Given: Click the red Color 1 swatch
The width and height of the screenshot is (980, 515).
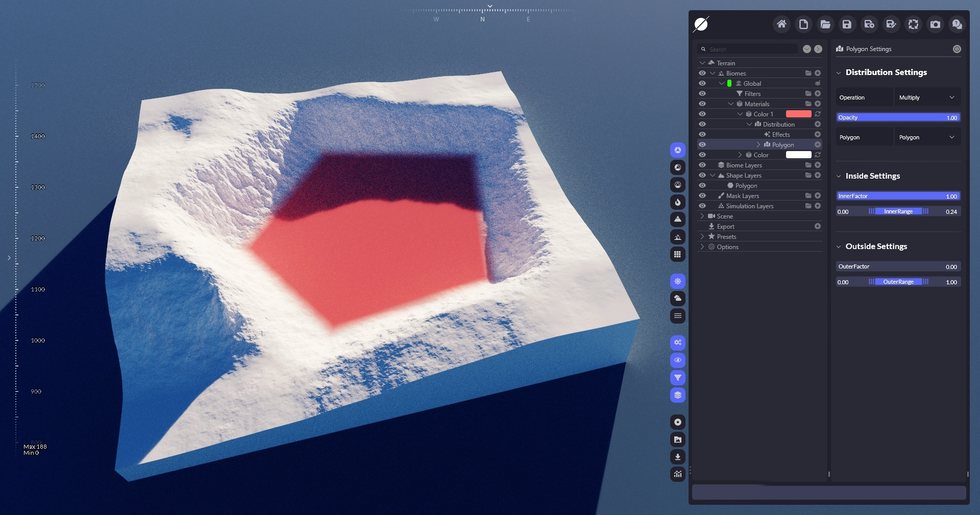Looking at the screenshot, I should click(x=798, y=114).
